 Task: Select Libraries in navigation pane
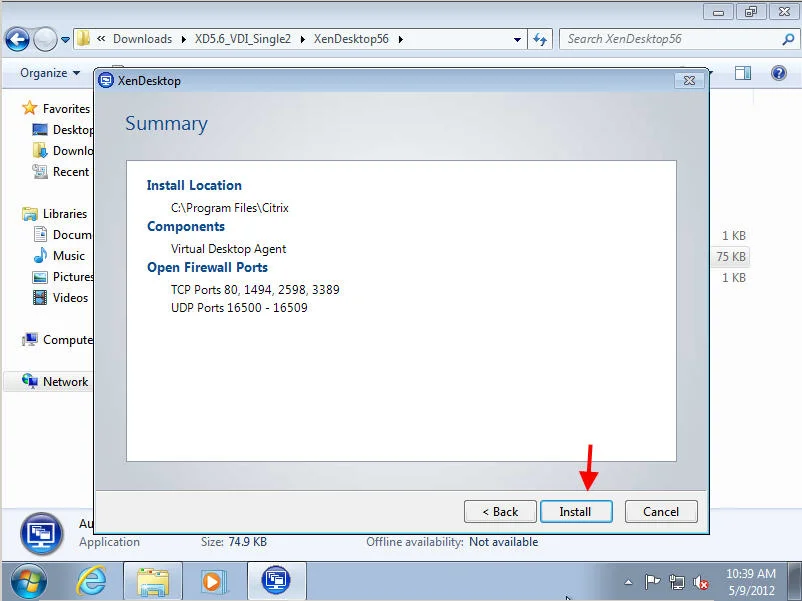[x=64, y=213]
